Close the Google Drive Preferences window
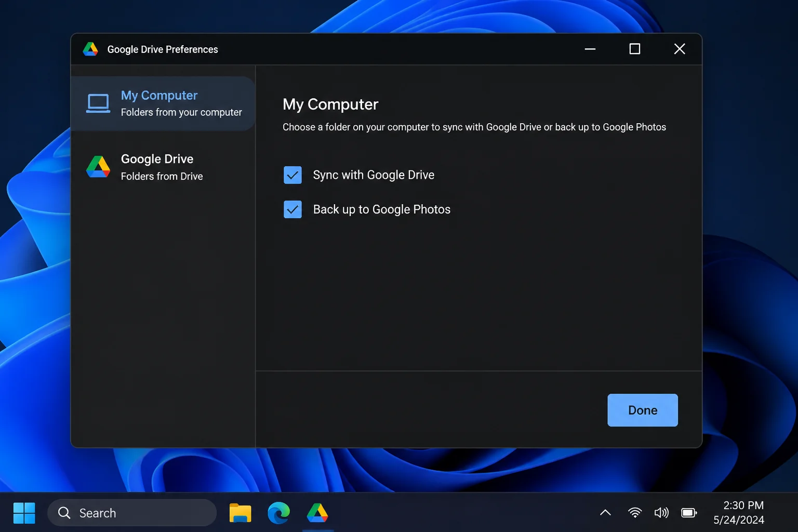This screenshot has height=532, width=798. click(680, 49)
